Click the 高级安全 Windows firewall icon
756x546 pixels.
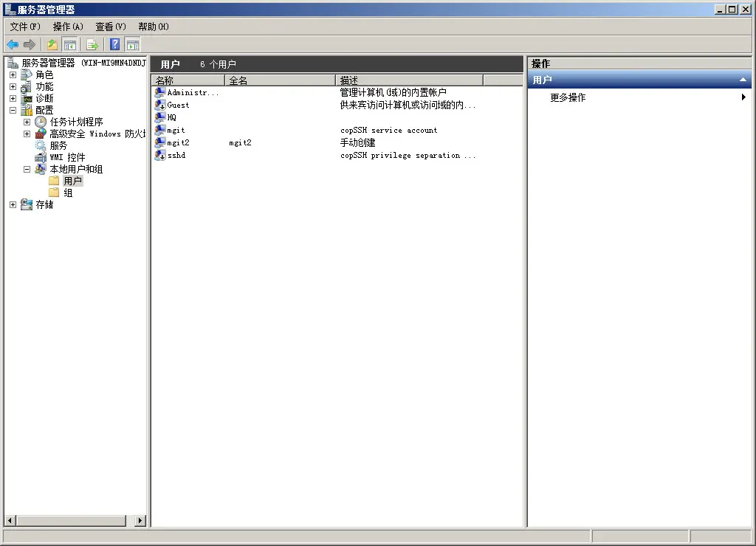(41, 134)
